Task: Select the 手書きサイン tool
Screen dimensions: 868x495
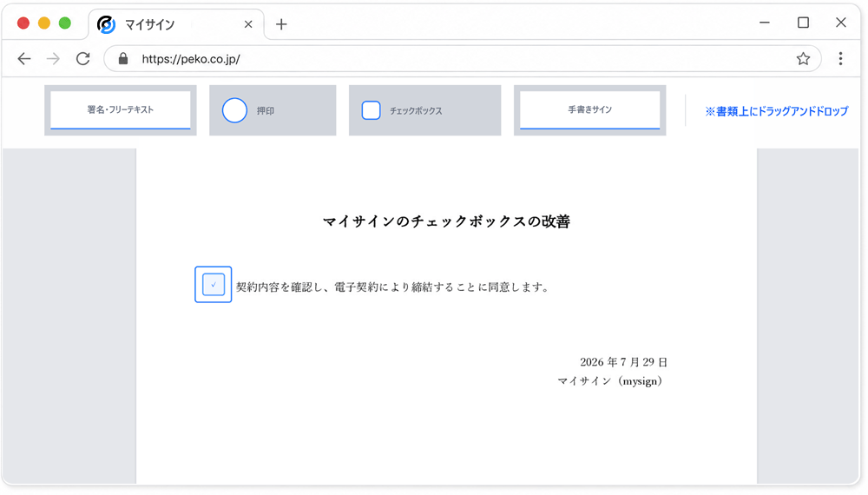Action: (589, 110)
